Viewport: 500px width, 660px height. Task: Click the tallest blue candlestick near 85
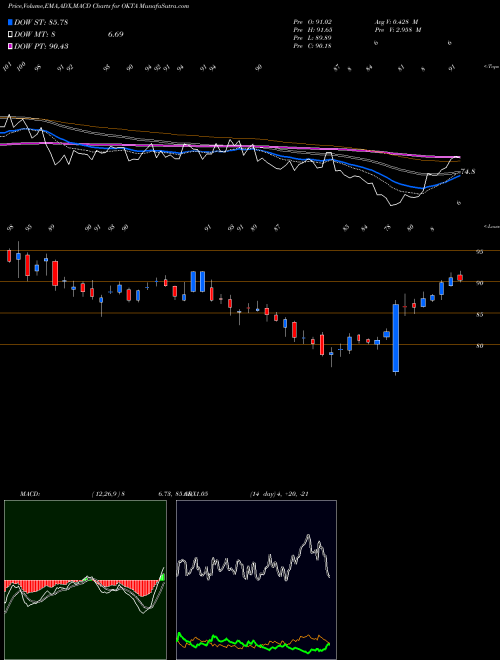pyautogui.click(x=396, y=338)
